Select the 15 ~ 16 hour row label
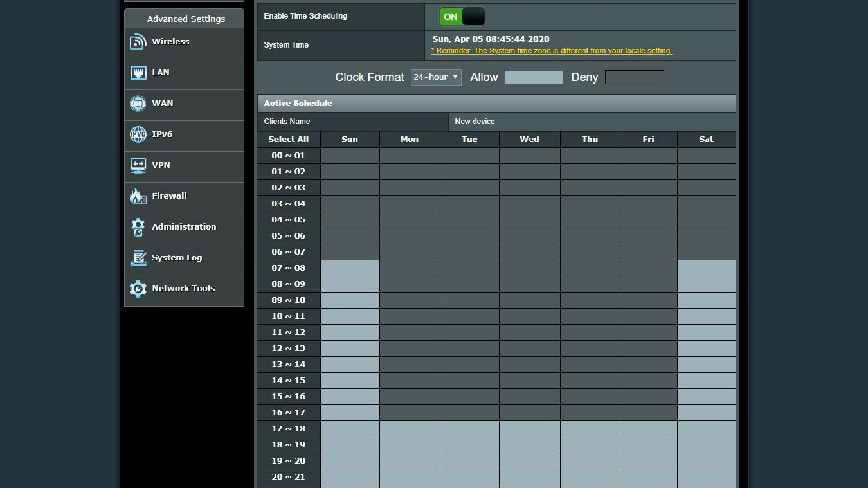This screenshot has width=868, height=488. point(288,397)
